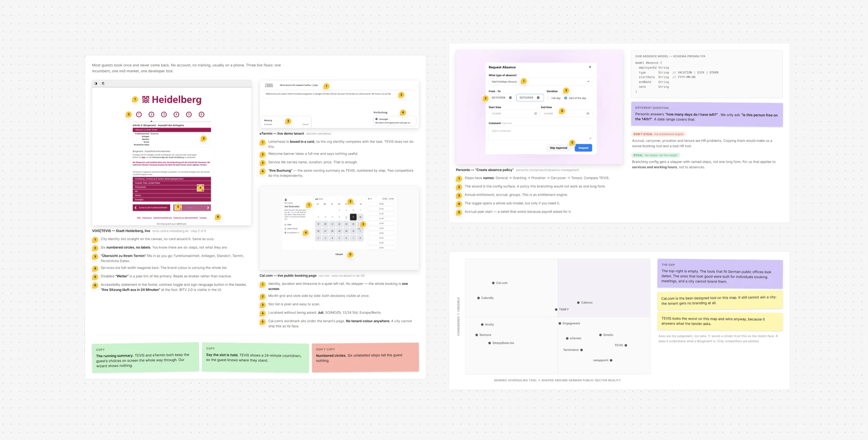Select the Beratung service tile
Viewport: 868px width, 440px height.
click(x=286, y=122)
